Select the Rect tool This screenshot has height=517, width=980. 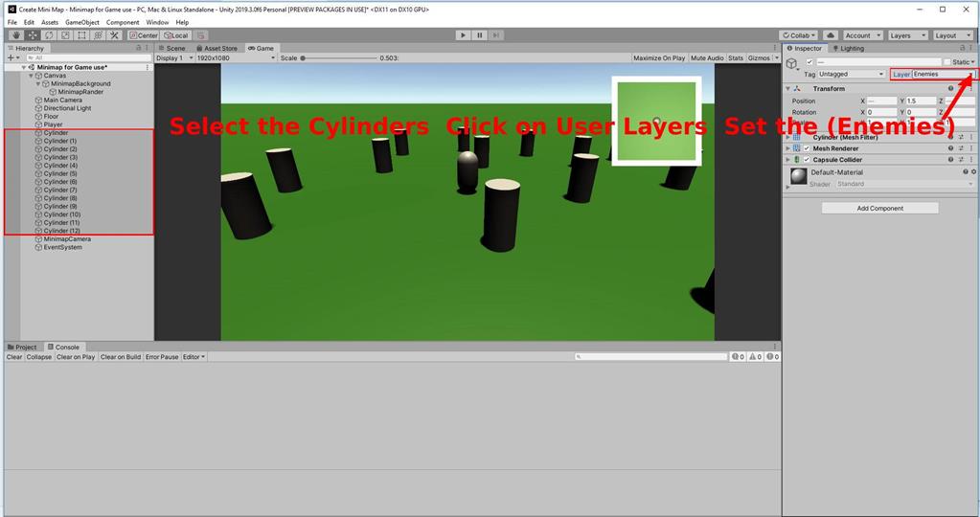81,35
